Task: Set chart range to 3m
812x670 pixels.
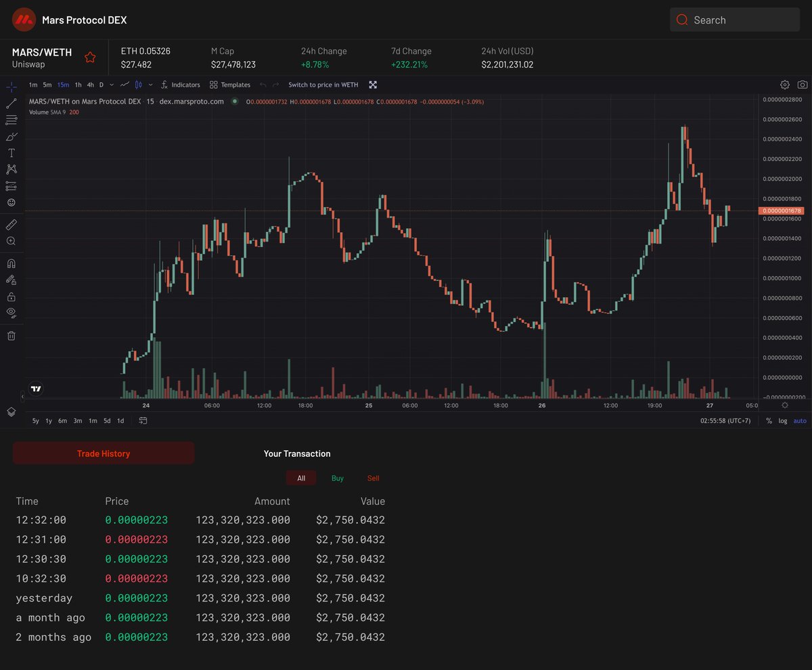Action: (x=78, y=420)
